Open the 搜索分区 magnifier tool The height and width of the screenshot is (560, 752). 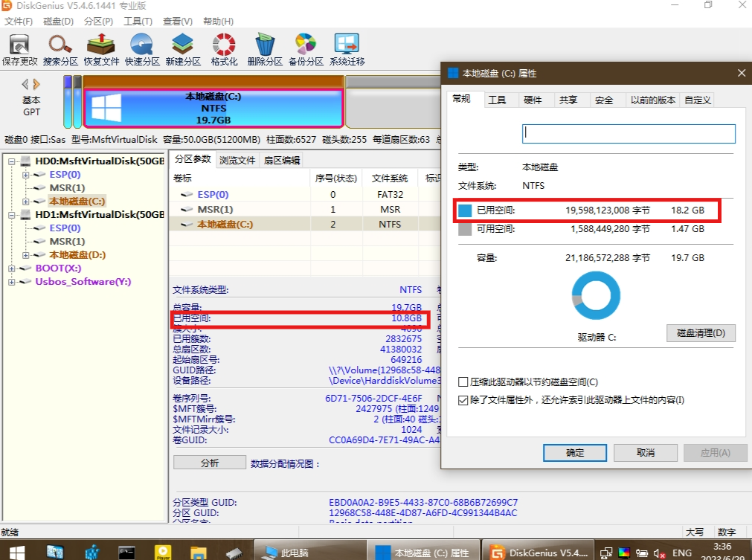60,50
